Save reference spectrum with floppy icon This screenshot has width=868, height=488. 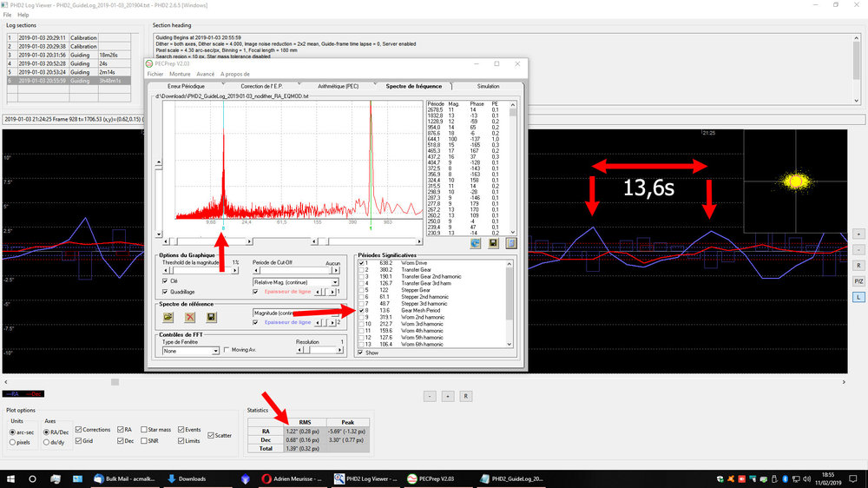tap(211, 317)
